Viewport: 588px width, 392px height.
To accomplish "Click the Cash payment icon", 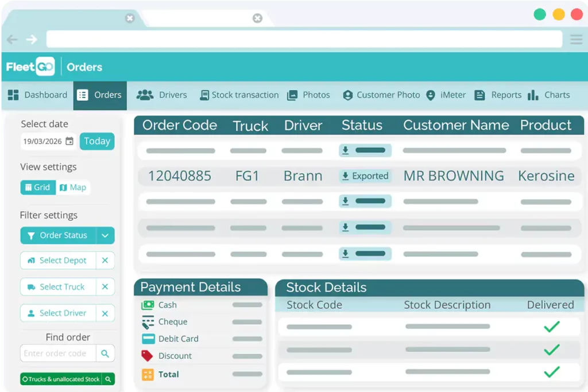I will 148,305.
